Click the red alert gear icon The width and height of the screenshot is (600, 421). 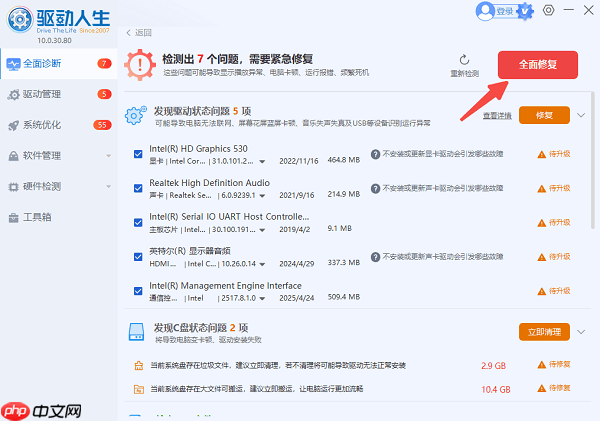[140, 65]
